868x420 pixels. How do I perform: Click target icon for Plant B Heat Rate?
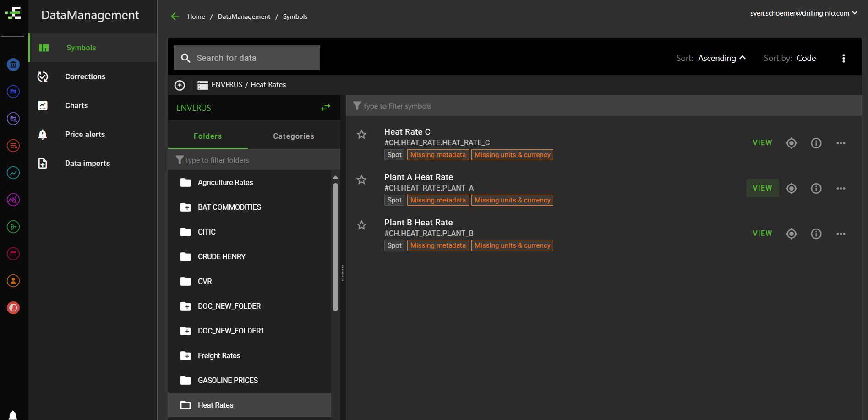791,234
